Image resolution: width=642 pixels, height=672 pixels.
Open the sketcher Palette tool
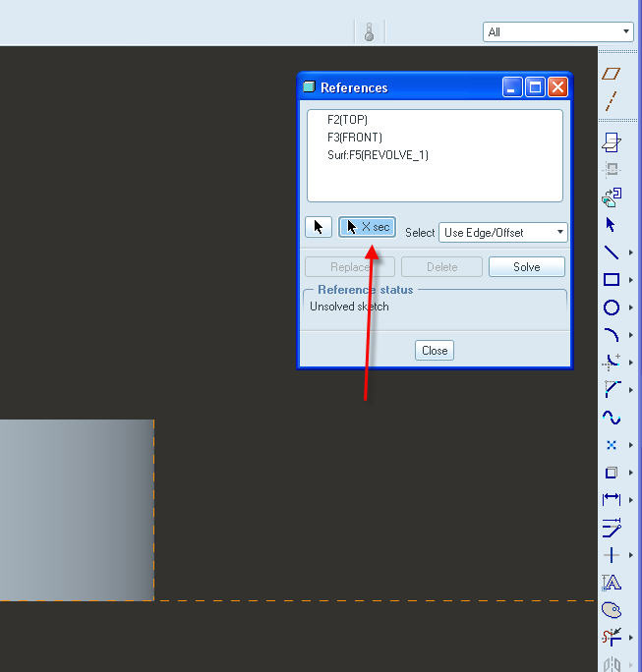click(612, 610)
